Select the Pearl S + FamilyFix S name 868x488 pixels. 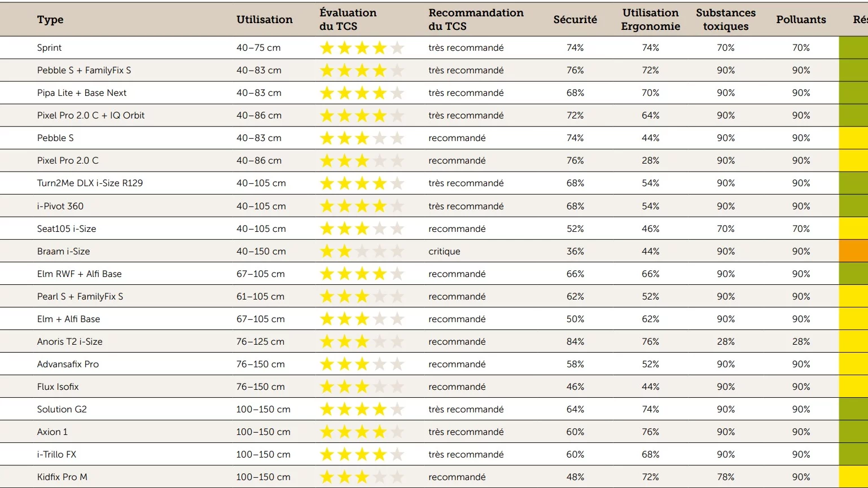point(80,296)
